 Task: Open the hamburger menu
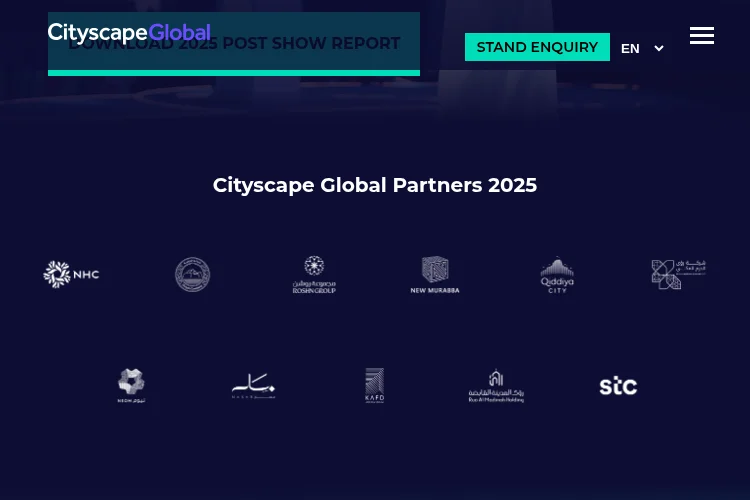click(x=702, y=35)
